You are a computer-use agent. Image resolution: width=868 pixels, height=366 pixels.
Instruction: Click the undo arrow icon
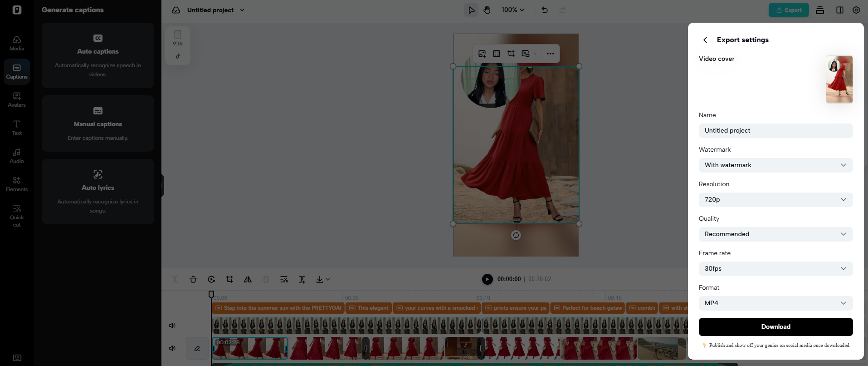(x=545, y=10)
